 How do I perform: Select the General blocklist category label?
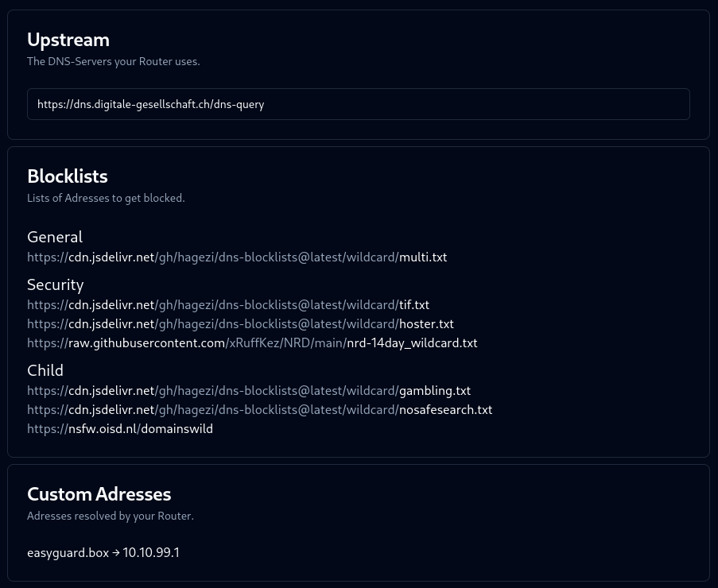point(55,237)
